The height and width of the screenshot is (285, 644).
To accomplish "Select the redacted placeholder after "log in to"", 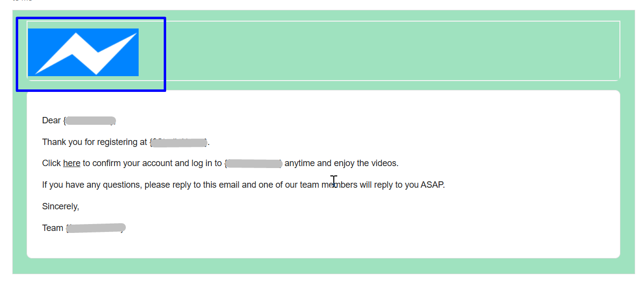I will (x=254, y=164).
